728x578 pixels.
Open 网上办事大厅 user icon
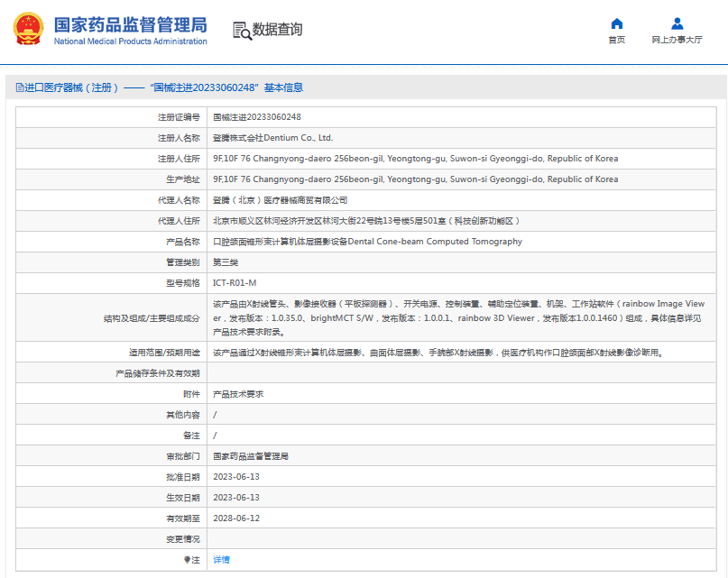[677, 23]
